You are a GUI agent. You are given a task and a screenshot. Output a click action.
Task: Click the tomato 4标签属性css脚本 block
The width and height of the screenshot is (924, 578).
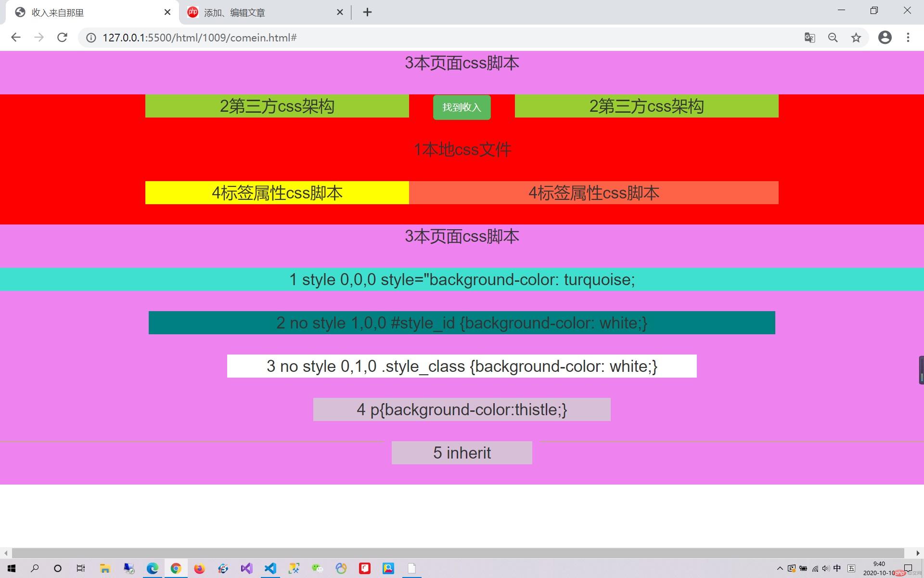pyautogui.click(x=594, y=193)
